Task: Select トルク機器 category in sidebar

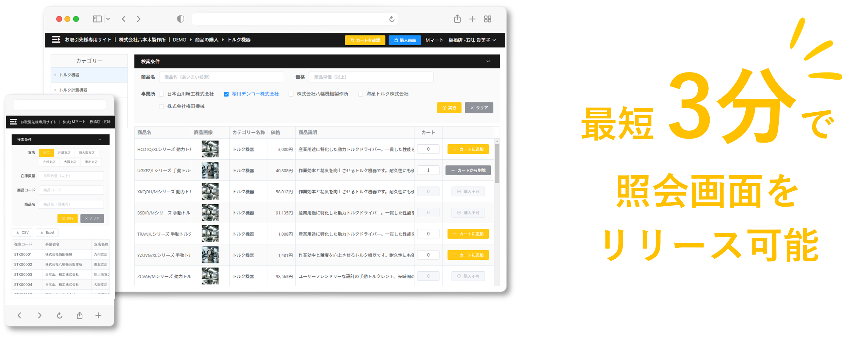Action: [89, 75]
